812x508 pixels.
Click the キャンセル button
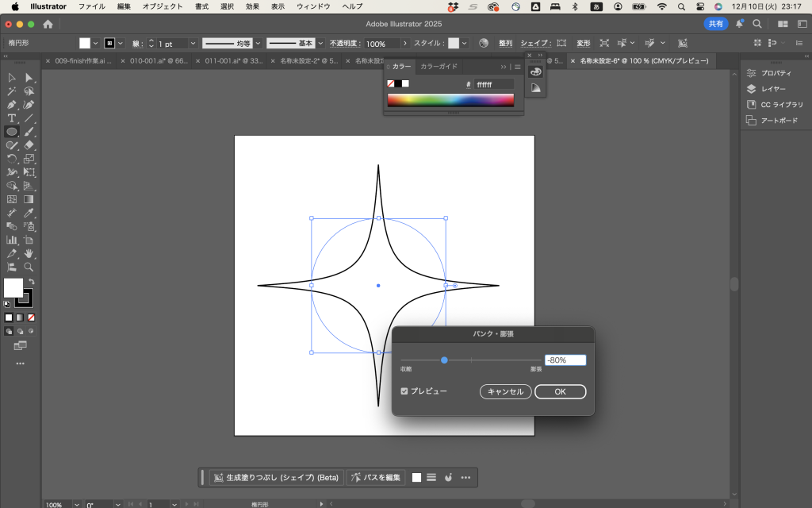coord(505,391)
